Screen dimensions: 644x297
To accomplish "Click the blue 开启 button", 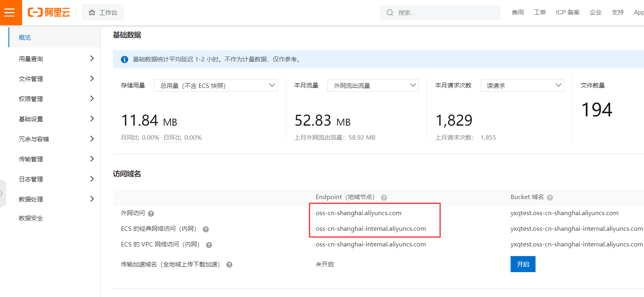I will point(523,264).
